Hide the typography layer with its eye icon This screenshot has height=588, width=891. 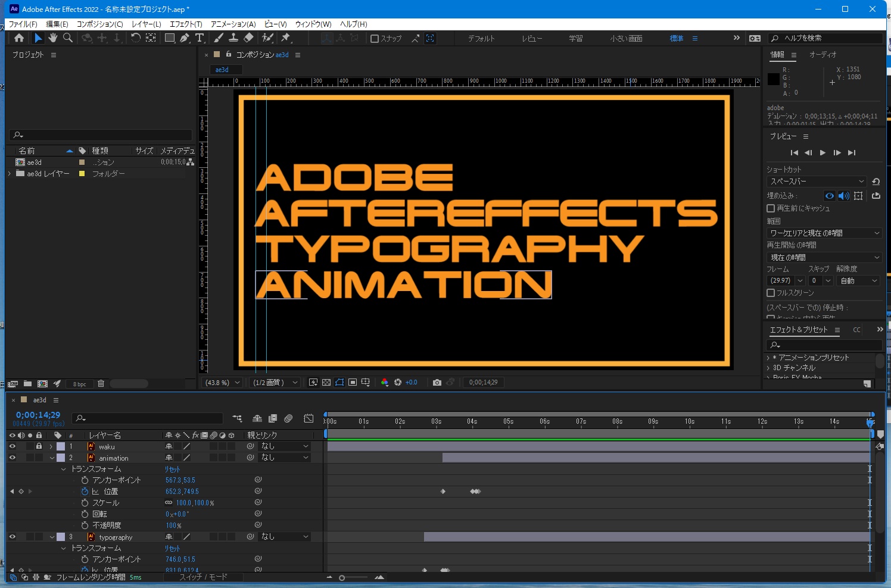[12, 537]
